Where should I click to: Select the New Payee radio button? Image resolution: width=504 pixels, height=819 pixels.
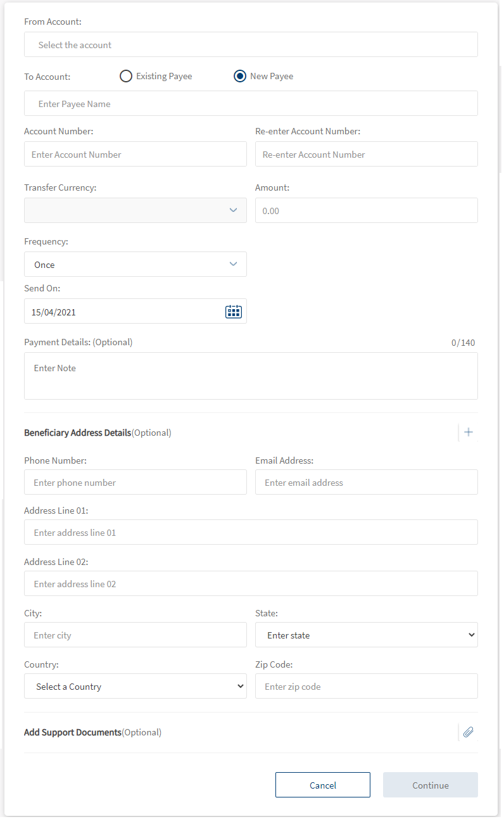click(240, 76)
